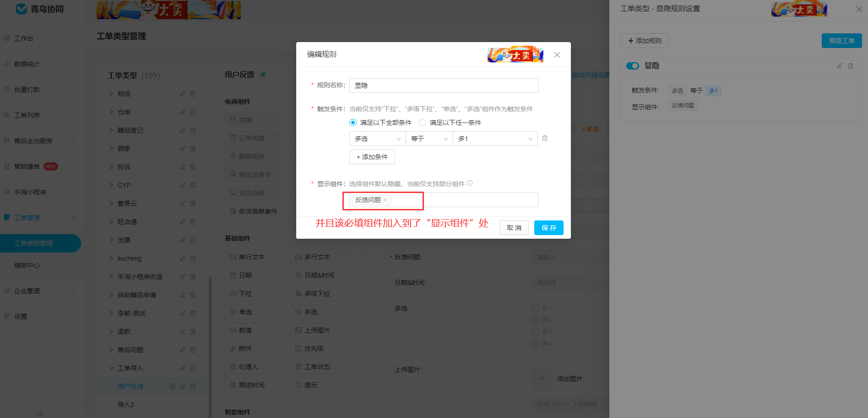Check the 多3 checkbox option
Image resolution: width=868 pixels, height=418 pixels.
tap(535, 332)
